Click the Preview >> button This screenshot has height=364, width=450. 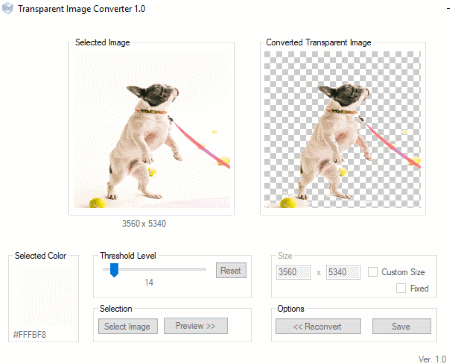point(196,326)
